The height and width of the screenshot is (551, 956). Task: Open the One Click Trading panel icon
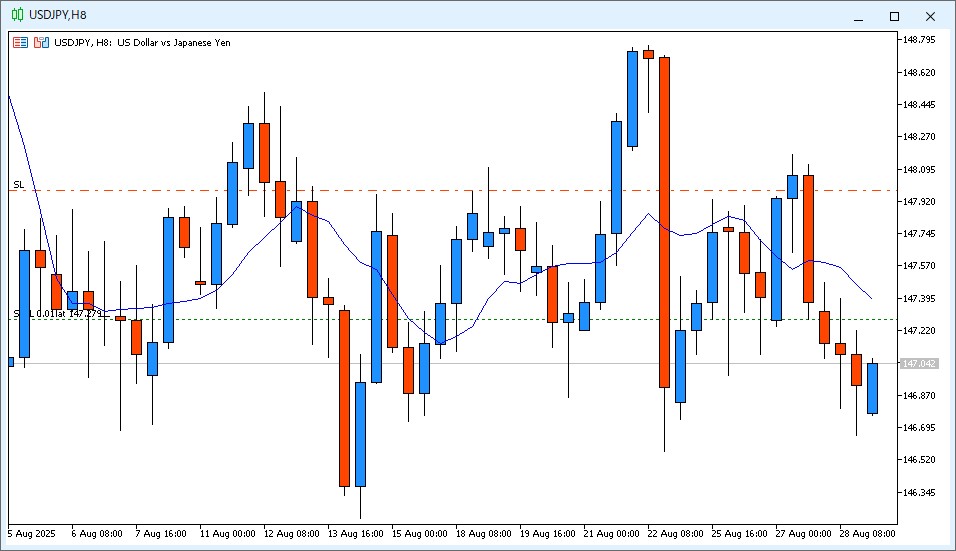(x=20, y=43)
